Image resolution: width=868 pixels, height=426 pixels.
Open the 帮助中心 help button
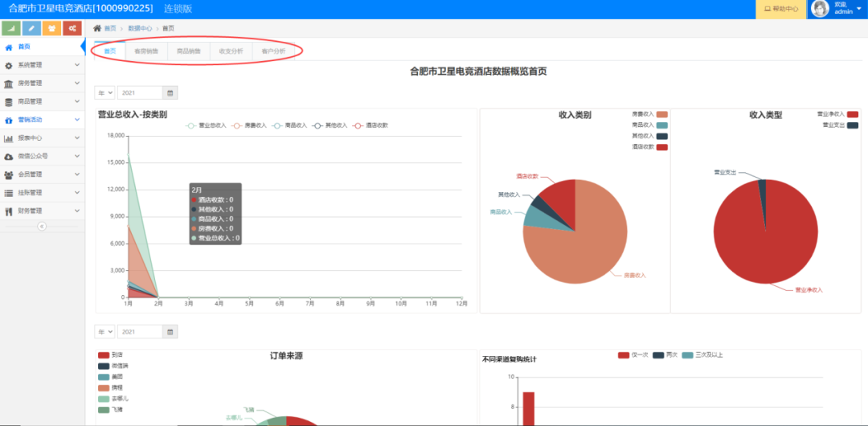pyautogui.click(x=781, y=10)
